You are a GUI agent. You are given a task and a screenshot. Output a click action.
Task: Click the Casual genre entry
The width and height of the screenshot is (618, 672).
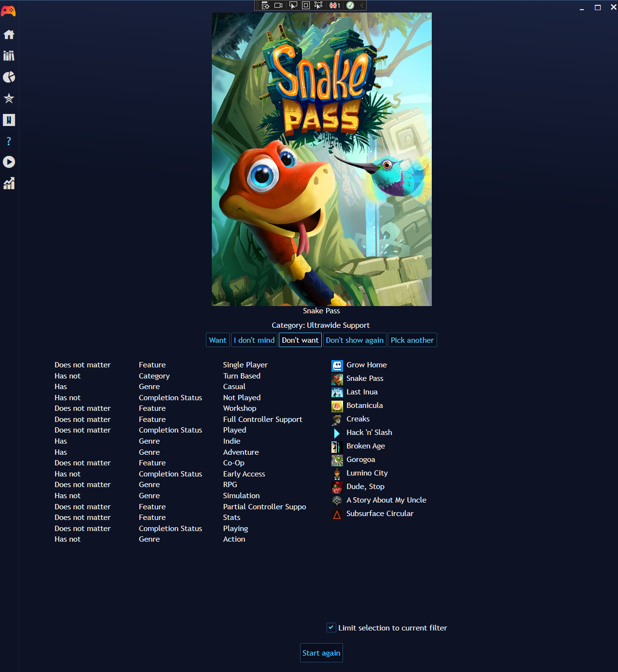pyautogui.click(x=234, y=387)
